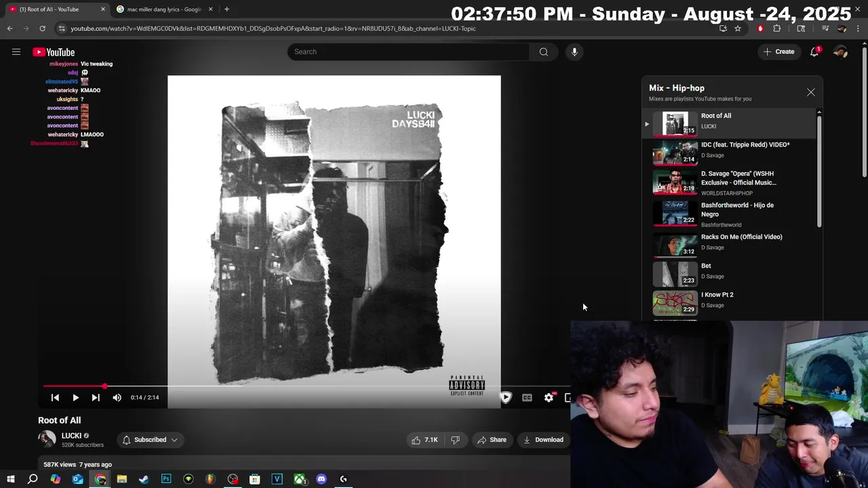Open File Explorer from taskbar

(x=122, y=479)
